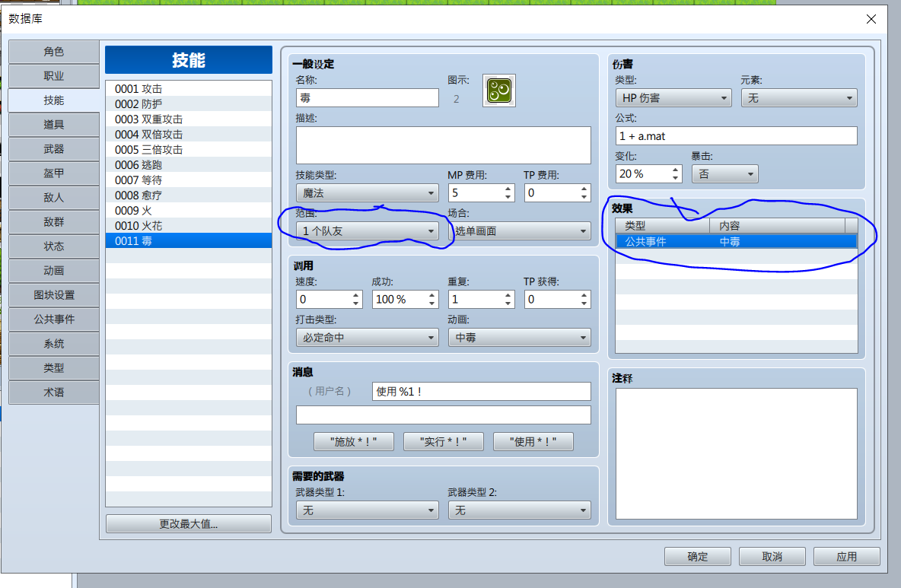The height and width of the screenshot is (588, 901).
Task: Click the 确定 button
Action: pyautogui.click(x=698, y=556)
